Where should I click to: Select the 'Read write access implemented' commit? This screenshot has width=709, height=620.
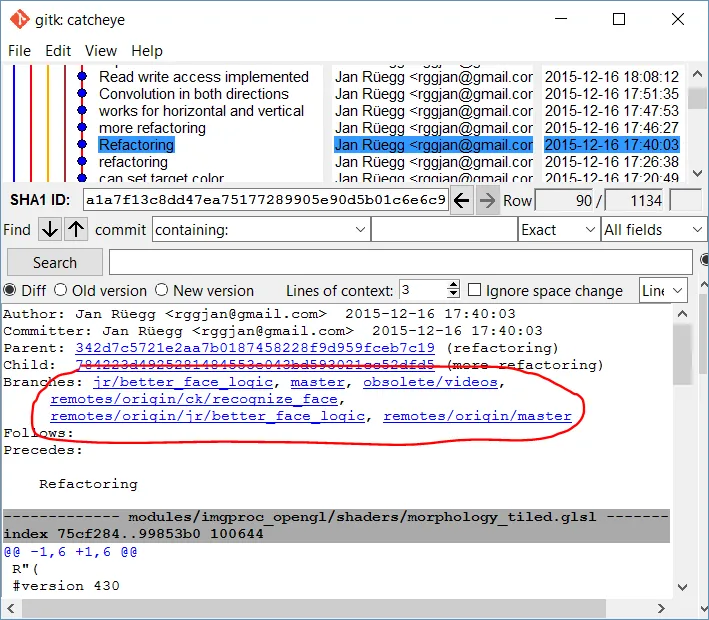tap(203, 76)
